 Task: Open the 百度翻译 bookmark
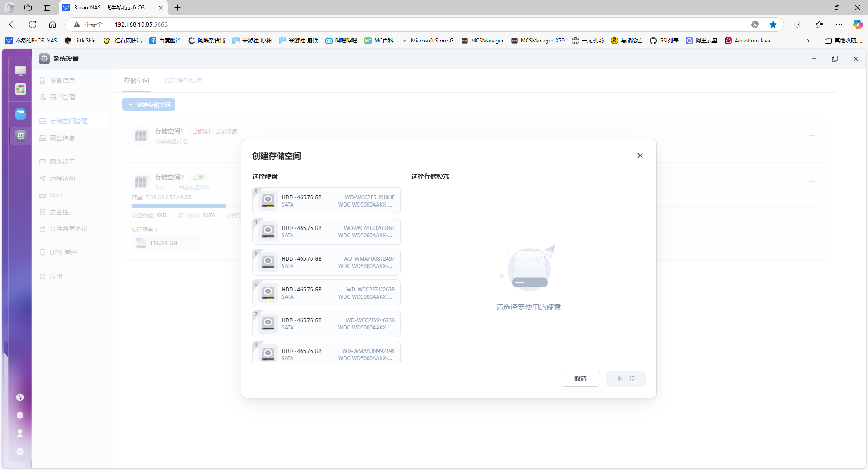pyautogui.click(x=165, y=41)
